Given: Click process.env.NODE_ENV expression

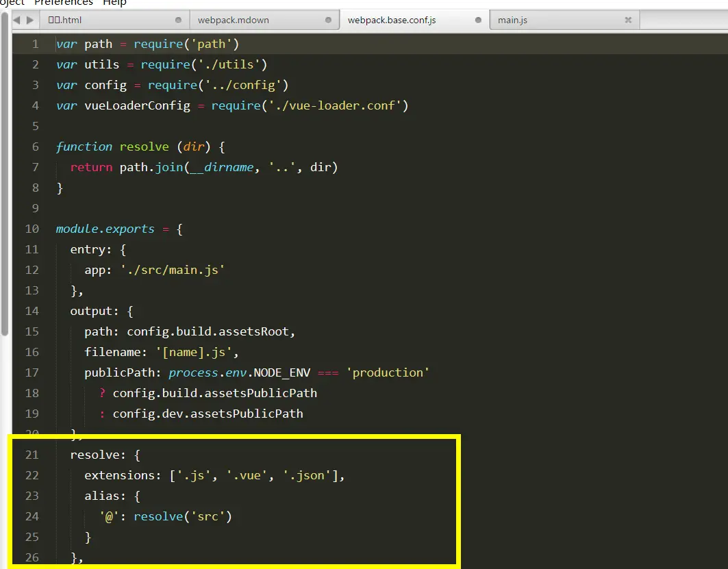Looking at the screenshot, I should pos(239,372).
